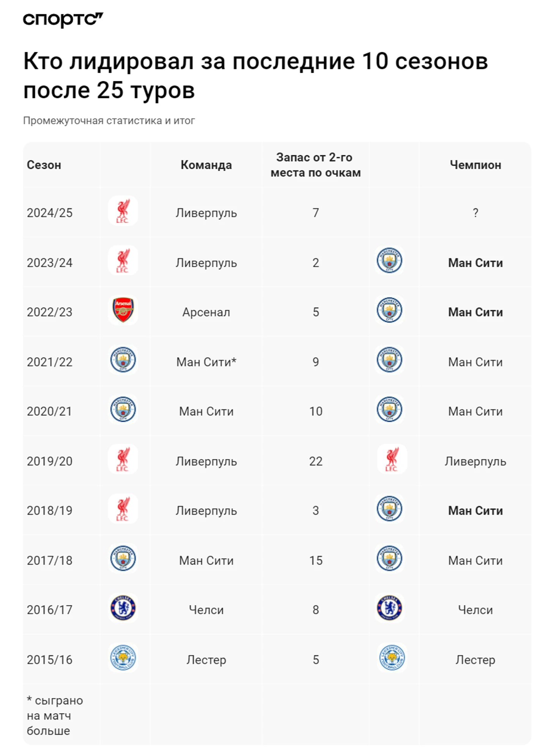Image resolution: width=554 pixels, height=756 pixels.
Task: Click the Ман Сити* team name in 2021/22
Action: (x=206, y=362)
